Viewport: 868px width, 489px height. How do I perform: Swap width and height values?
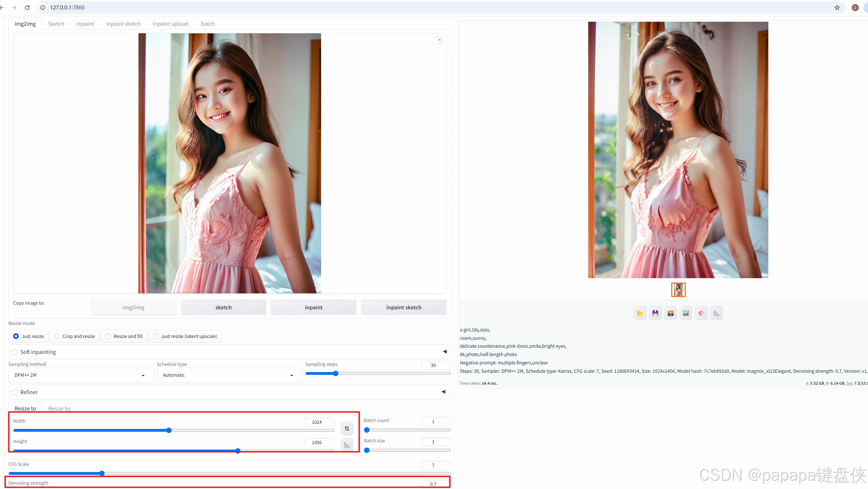coord(347,429)
